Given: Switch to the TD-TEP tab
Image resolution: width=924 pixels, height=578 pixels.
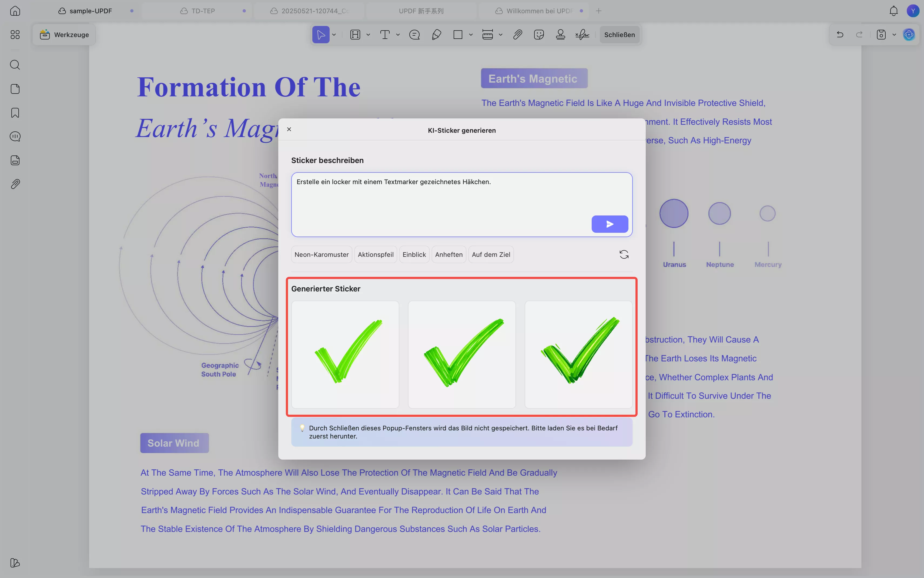Looking at the screenshot, I should [203, 11].
